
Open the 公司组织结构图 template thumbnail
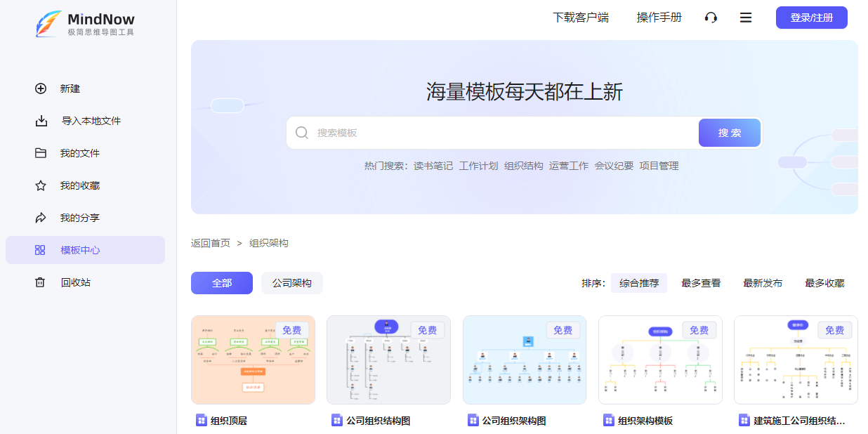click(388, 360)
